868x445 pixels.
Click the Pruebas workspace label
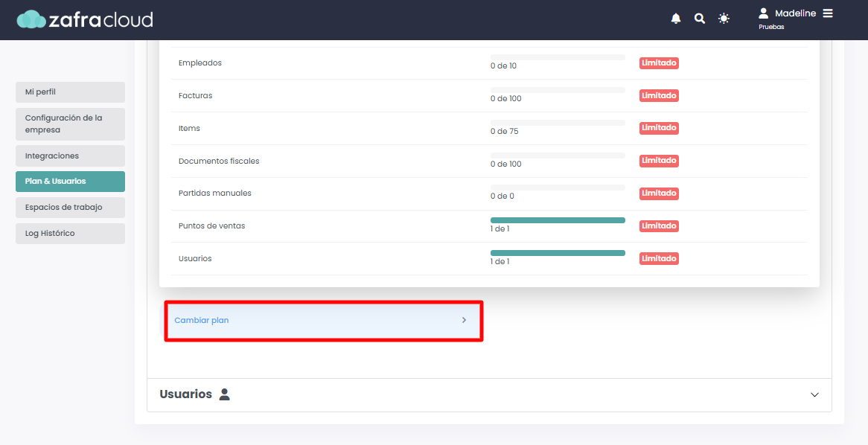(771, 27)
